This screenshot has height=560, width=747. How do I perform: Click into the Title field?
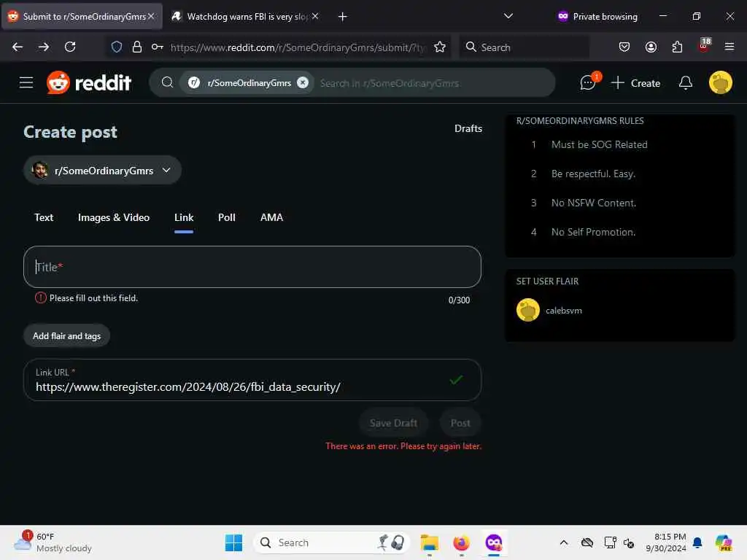(x=252, y=267)
